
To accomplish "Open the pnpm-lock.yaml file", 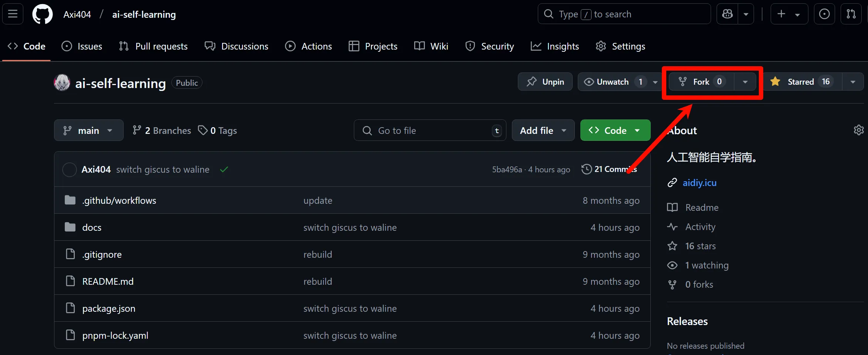I will [115, 335].
